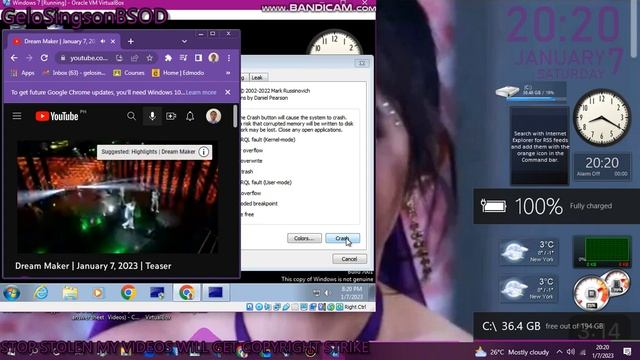Open Chrome three-dot menu
The width and height of the screenshot is (640, 360).
pos(229,58)
